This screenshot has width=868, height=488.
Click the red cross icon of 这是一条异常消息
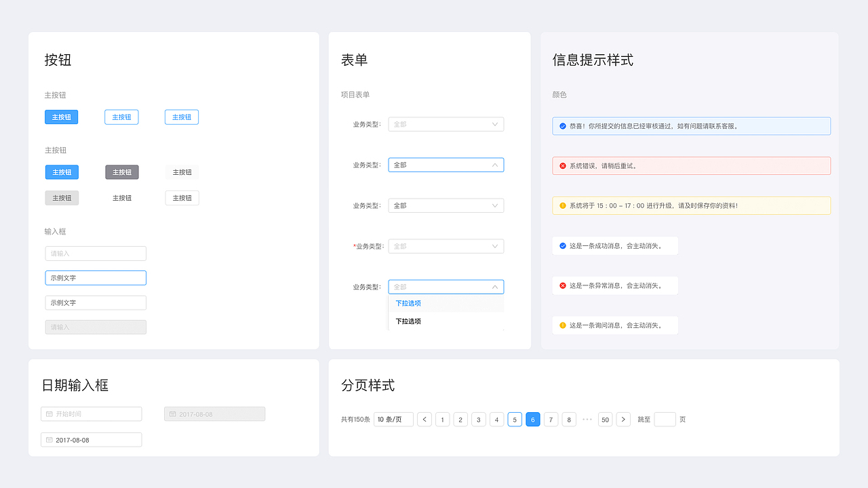pos(563,286)
